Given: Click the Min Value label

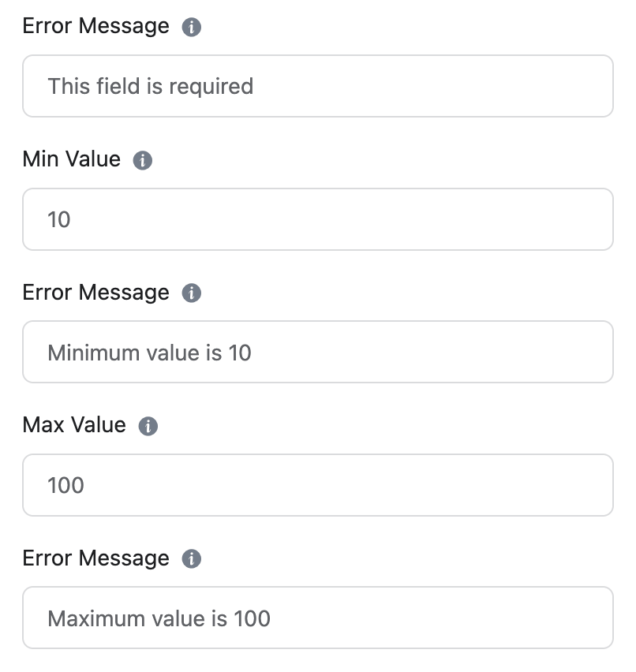Looking at the screenshot, I should pos(72,159).
